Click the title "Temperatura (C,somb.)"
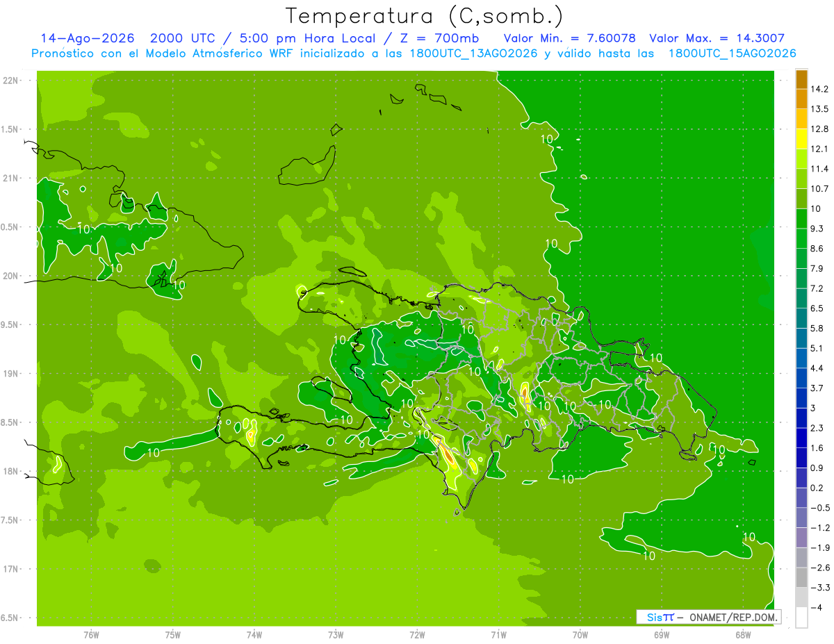The height and width of the screenshot is (644, 834). click(424, 16)
